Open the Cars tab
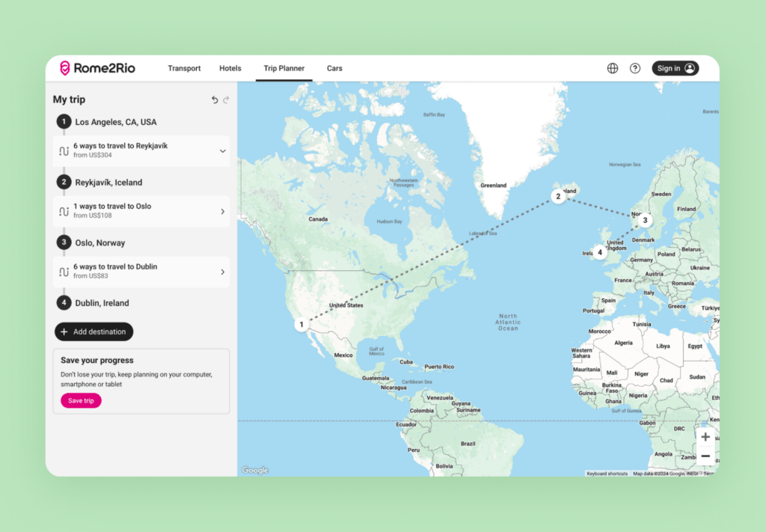Viewport: 766px width, 532px height. coord(334,68)
